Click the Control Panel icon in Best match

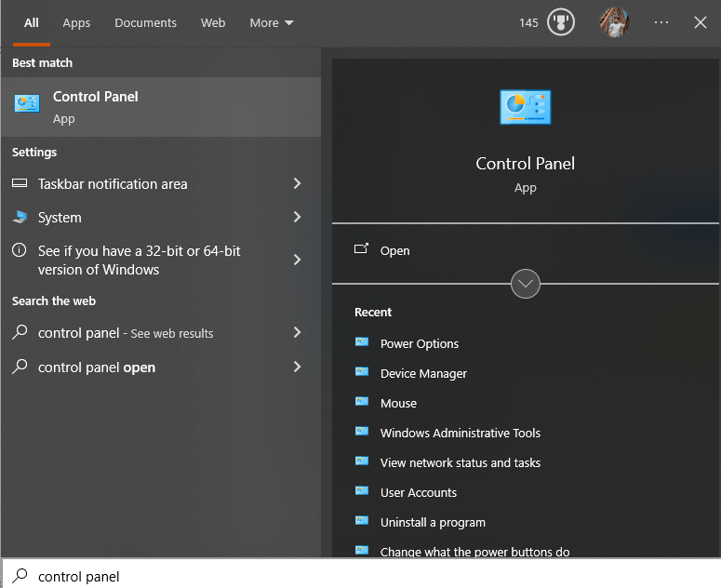(27, 103)
